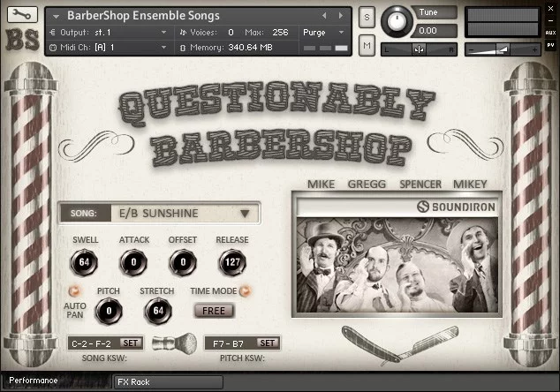
Task: Click the MIKE name label
Action: coord(321,185)
